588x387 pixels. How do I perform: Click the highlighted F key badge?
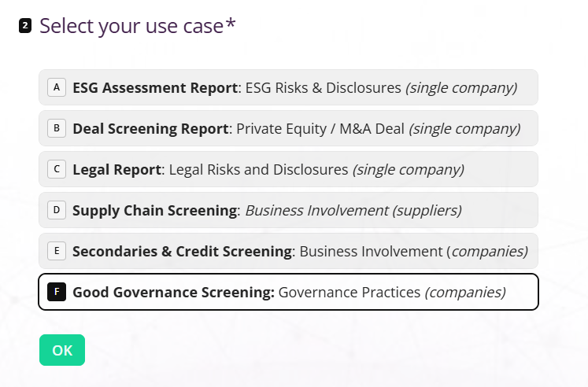(57, 292)
